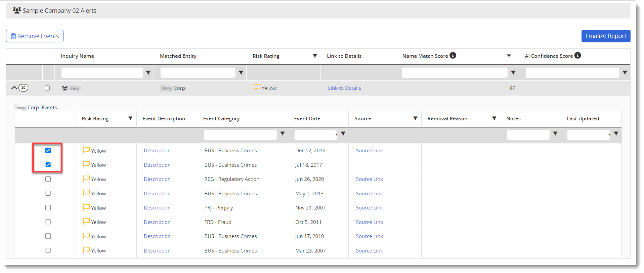The height and width of the screenshot is (273, 644).
Task: Sort by Event Category column header
Action: coord(221,119)
